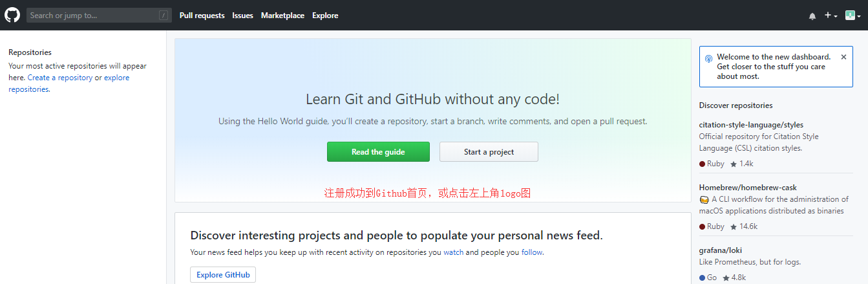Click the Repositories sidebar heading

pos(30,52)
